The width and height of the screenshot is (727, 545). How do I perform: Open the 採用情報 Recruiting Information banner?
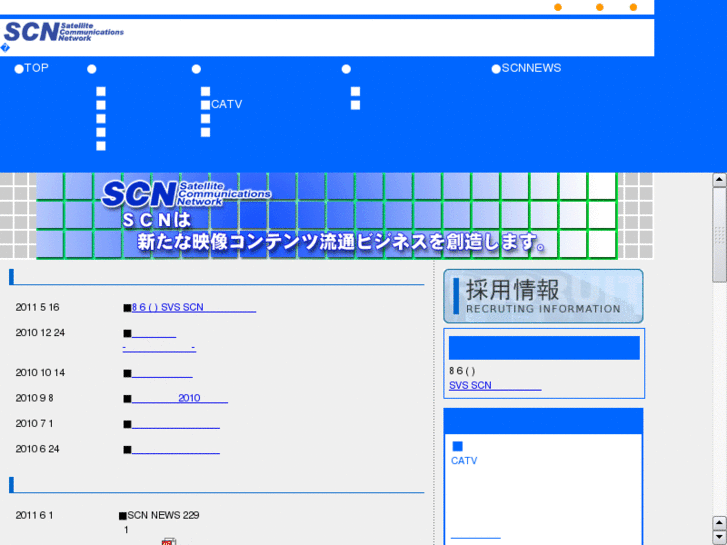point(543,296)
